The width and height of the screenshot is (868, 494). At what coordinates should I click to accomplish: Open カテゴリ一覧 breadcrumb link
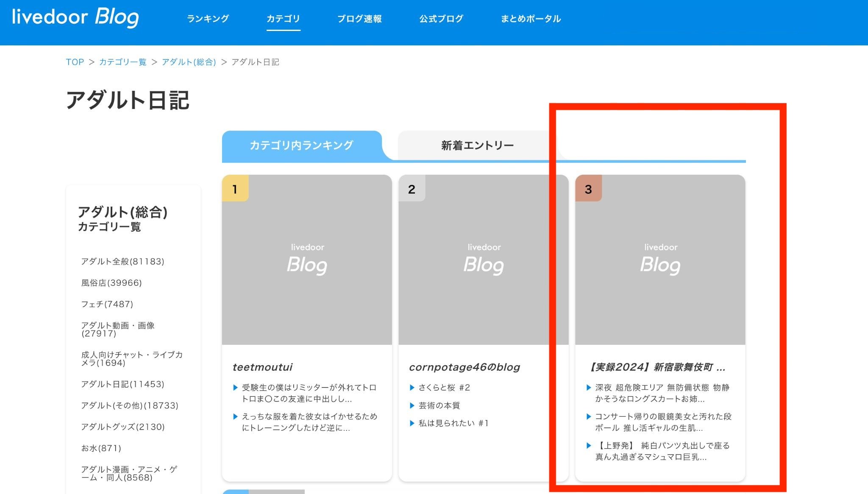122,62
